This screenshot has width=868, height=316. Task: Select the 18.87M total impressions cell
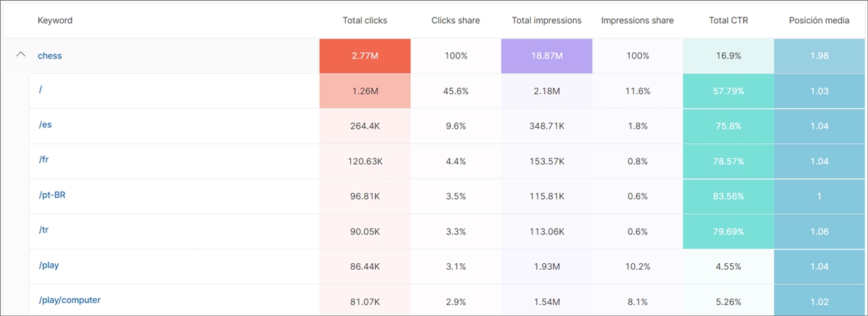[x=546, y=56]
